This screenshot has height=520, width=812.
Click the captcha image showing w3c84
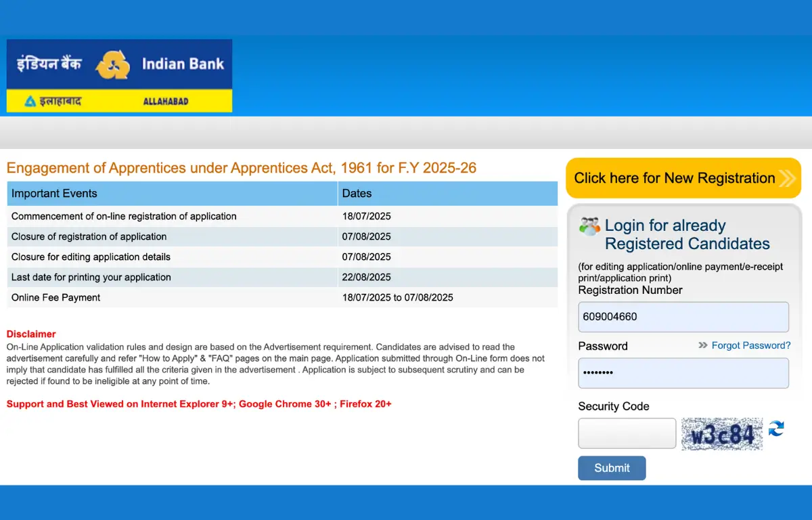click(721, 434)
